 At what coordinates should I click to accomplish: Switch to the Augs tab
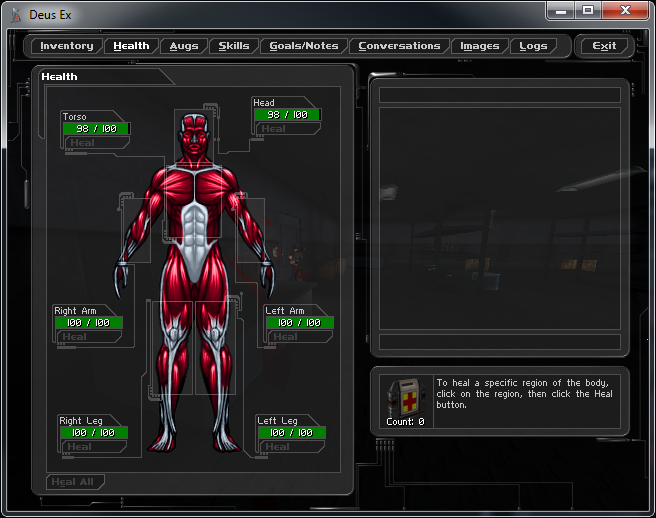pyautogui.click(x=184, y=46)
